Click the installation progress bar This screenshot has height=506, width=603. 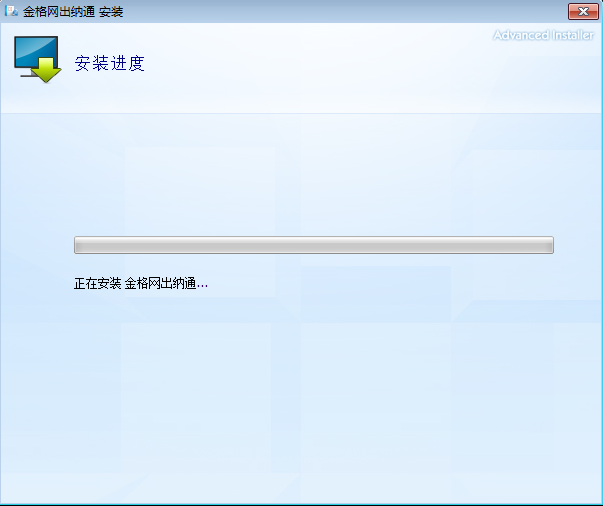click(x=313, y=245)
